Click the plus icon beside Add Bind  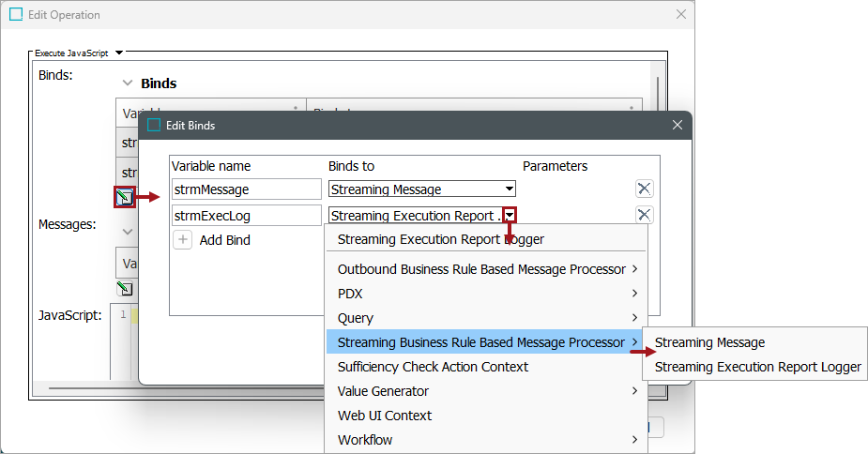click(x=183, y=240)
